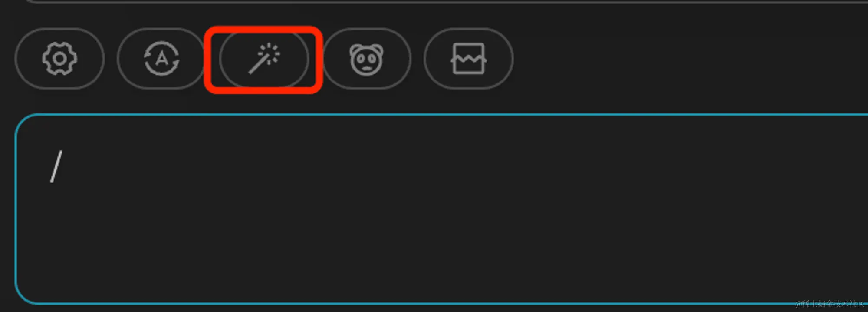
Task: Choose the auto-translate A button
Action: click(161, 59)
